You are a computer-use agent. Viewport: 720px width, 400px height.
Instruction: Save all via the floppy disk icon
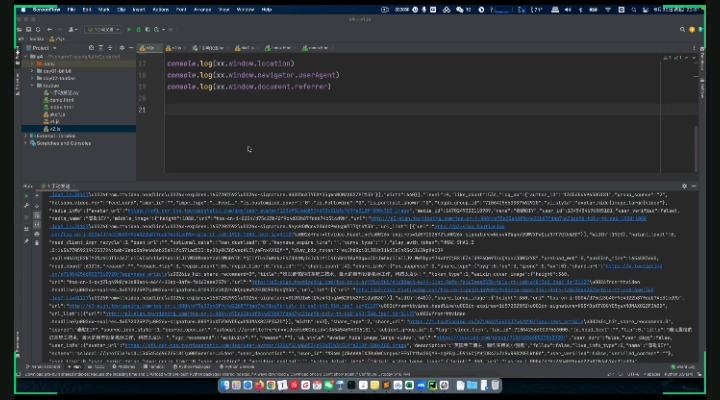(28, 29)
